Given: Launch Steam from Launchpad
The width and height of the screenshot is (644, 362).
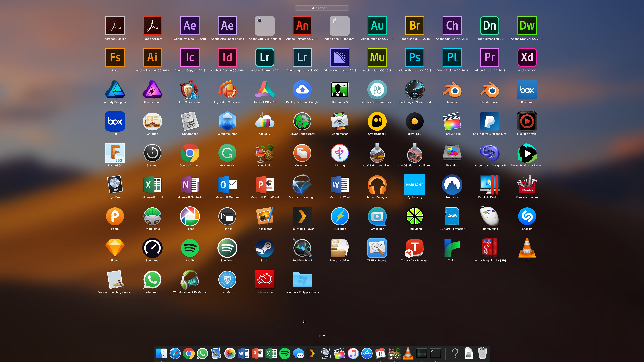Looking at the screenshot, I should click(265, 248).
